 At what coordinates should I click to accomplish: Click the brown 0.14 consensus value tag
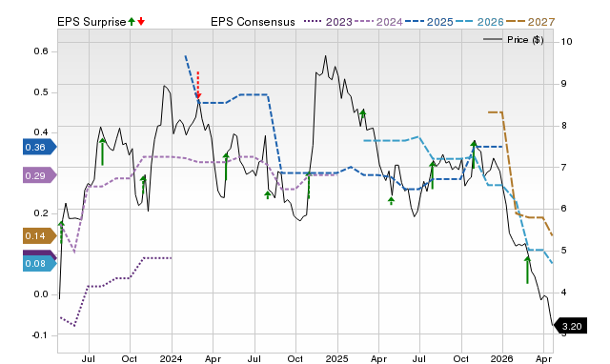(x=40, y=236)
